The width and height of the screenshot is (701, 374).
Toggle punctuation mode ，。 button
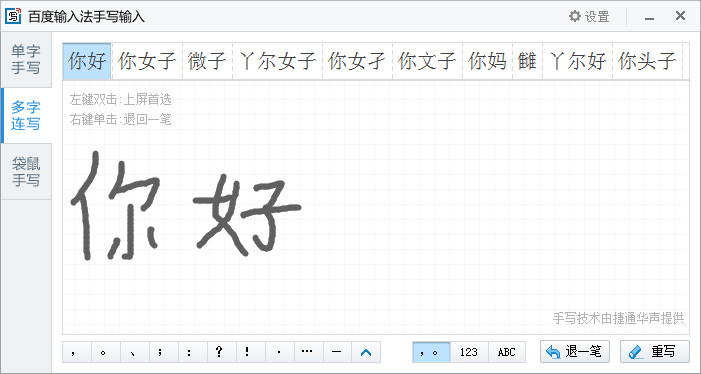[431, 352]
